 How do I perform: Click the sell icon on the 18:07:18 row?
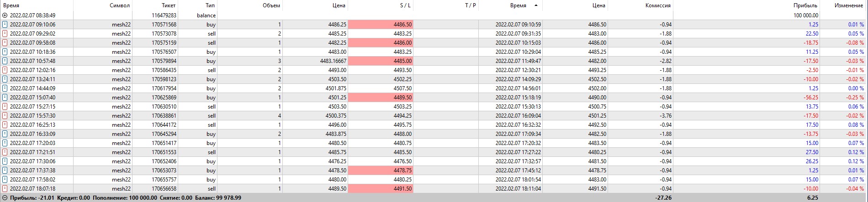coord(5,189)
